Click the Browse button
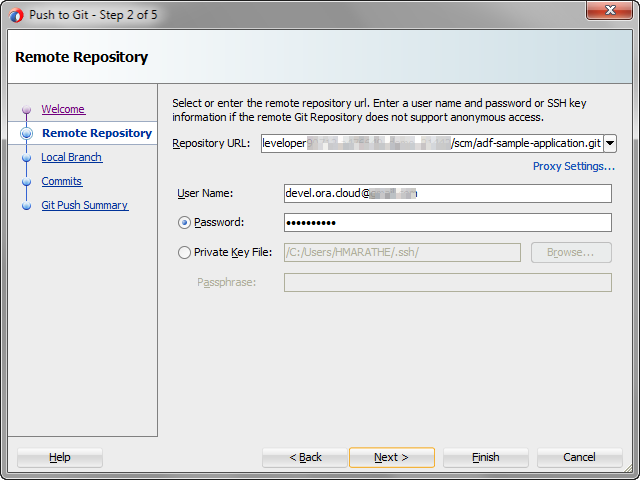 point(571,252)
